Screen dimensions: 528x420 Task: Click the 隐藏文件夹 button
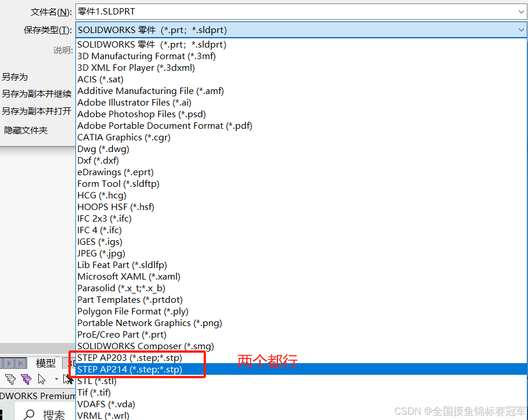[x=26, y=131]
